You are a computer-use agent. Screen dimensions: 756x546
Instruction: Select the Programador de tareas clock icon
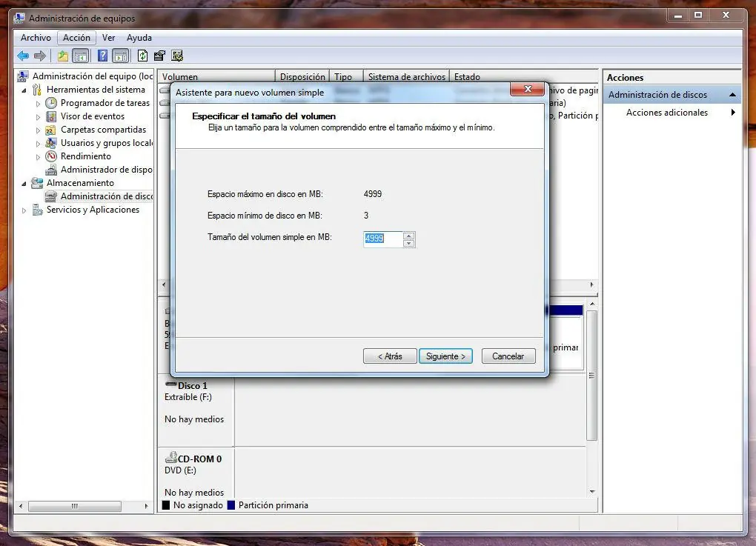[x=51, y=103]
